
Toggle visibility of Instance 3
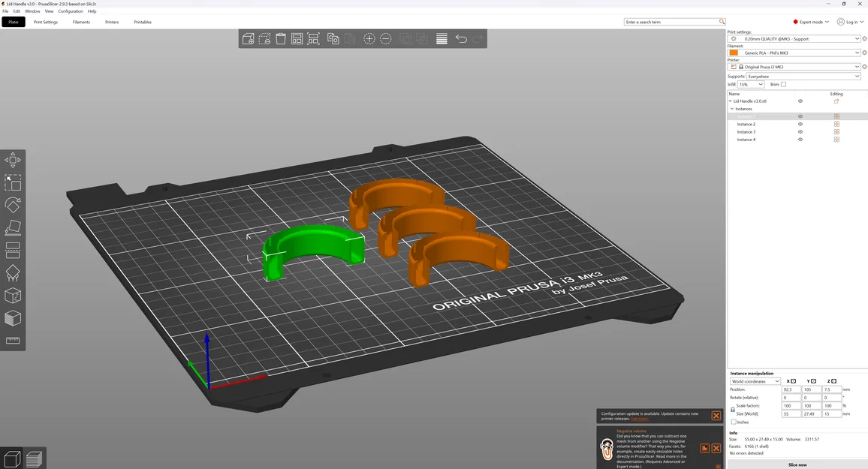click(x=800, y=131)
